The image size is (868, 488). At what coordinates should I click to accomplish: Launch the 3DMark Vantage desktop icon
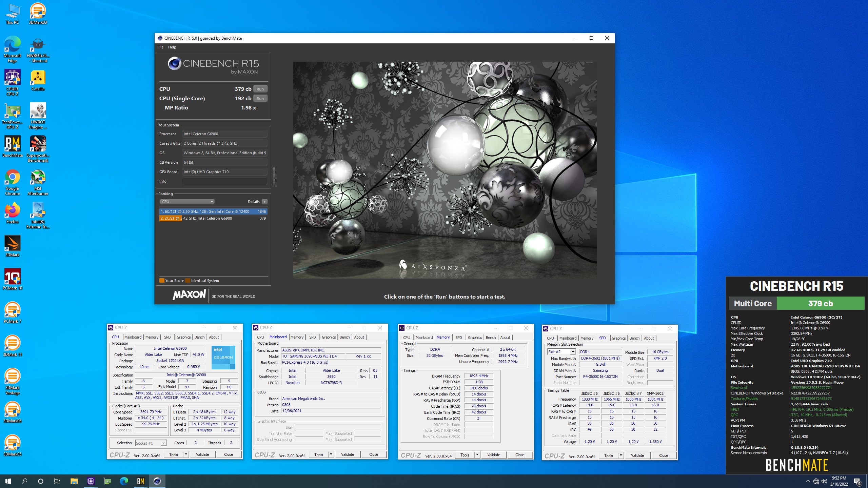12,382
